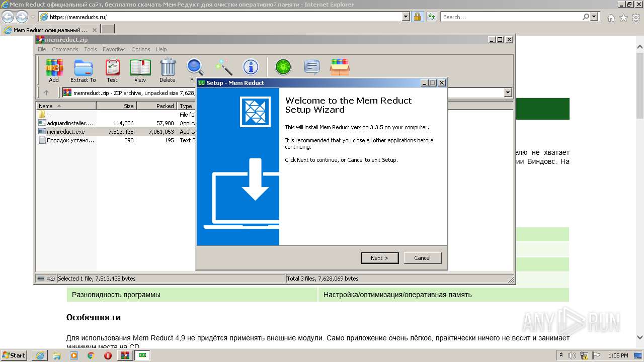Sort file list by Size column

pos(116,106)
